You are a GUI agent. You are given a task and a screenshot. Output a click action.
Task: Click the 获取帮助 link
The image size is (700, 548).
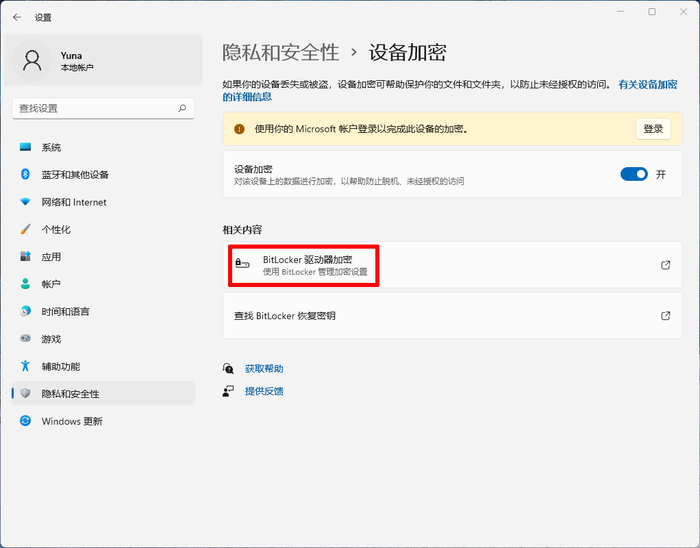[264, 369]
